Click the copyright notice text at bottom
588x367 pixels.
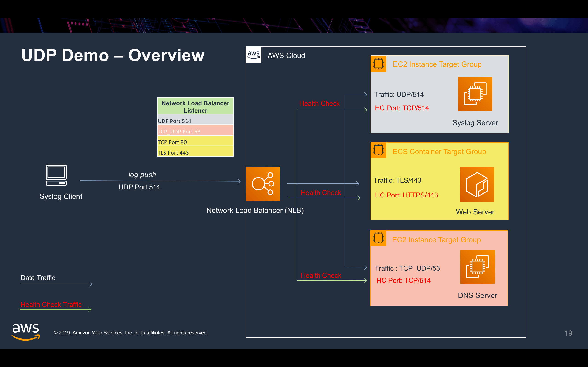pyautogui.click(x=131, y=333)
